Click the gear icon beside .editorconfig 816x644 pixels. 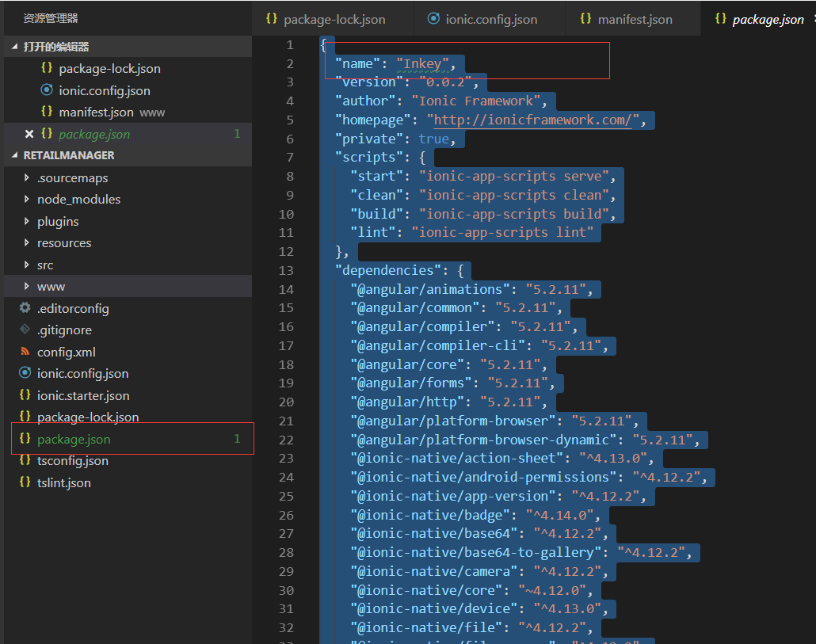[25, 307]
